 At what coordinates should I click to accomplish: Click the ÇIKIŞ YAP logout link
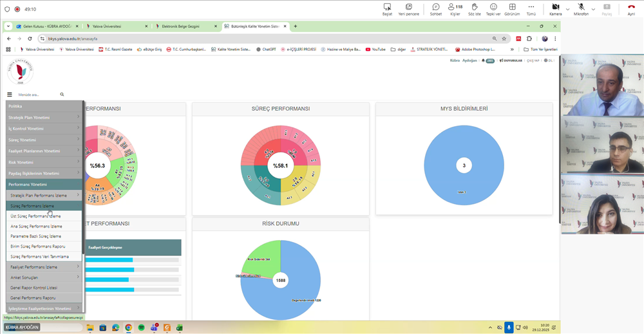pos(533,60)
